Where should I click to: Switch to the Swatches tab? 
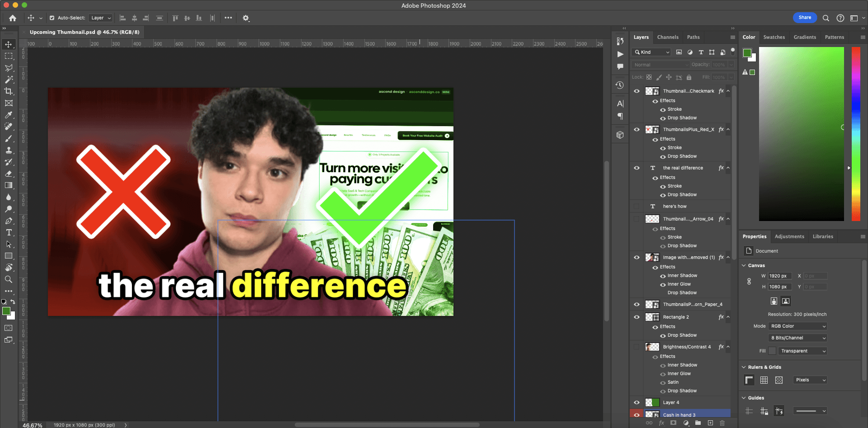pos(774,38)
